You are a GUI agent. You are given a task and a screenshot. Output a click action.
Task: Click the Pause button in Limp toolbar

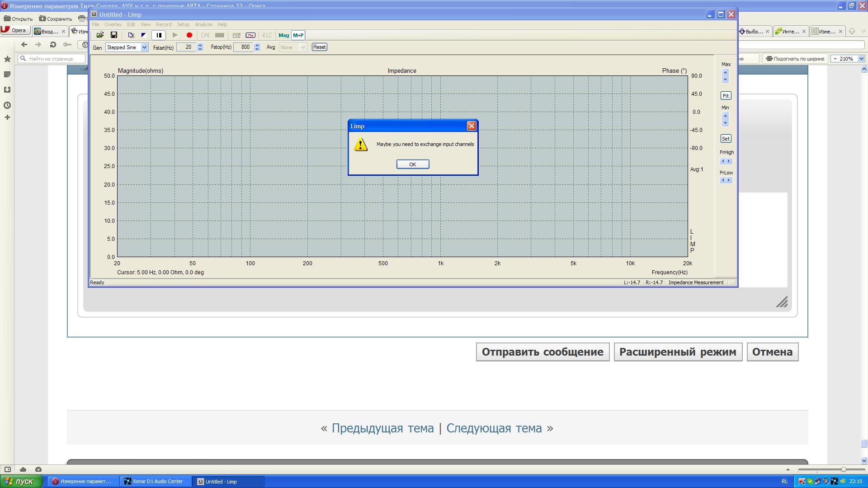click(x=159, y=35)
